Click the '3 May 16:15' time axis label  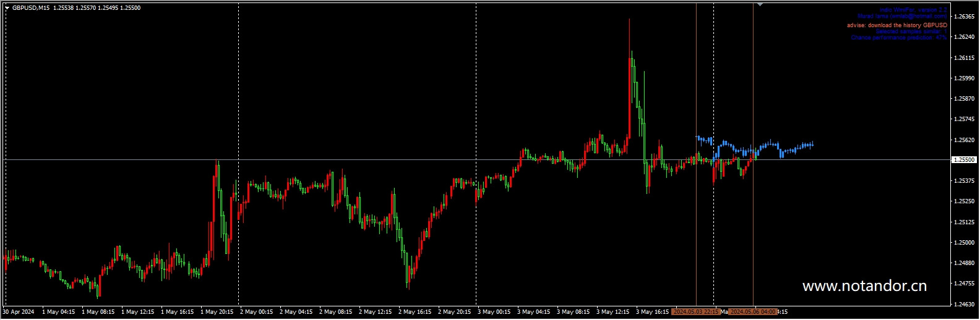tap(652, 312)
